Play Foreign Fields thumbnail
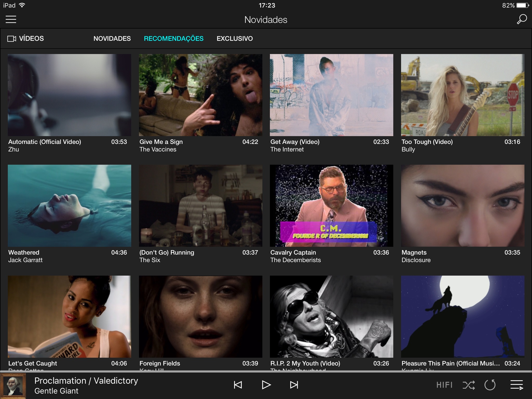Screen dimensions: 532x399 click(x=201, y=317)
